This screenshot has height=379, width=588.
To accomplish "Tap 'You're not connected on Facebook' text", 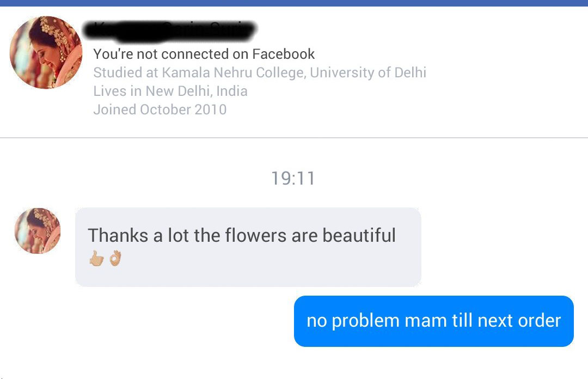I will coord(204,54).
